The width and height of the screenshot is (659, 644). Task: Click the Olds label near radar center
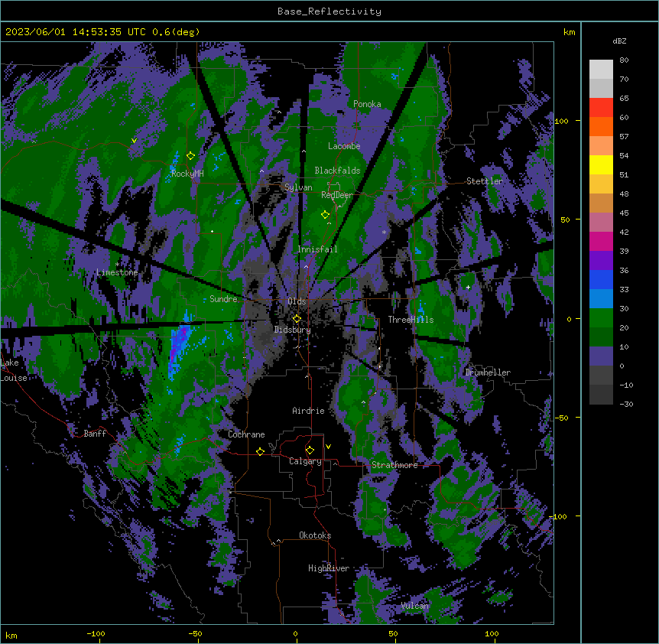pos(297,301)
